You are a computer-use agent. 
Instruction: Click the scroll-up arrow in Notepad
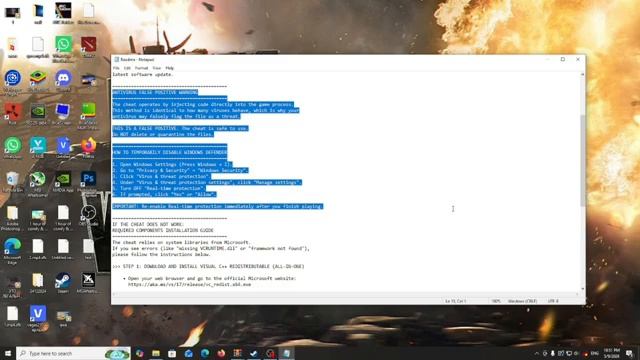(582, 75)
